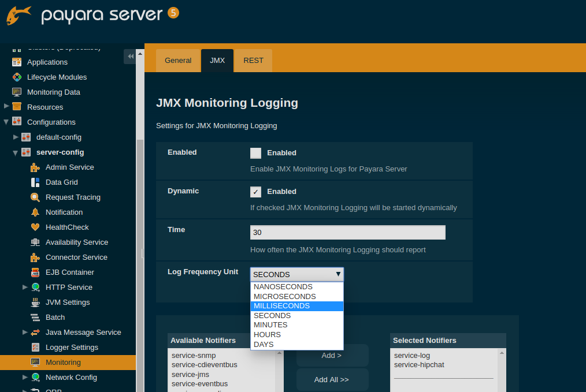Collapse the Configurations node

point(6,122)
